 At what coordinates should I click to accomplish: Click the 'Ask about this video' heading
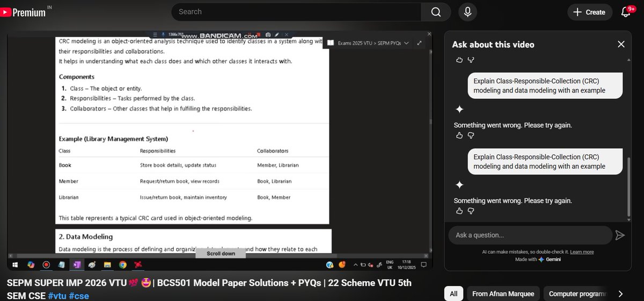tap(493, 45)
